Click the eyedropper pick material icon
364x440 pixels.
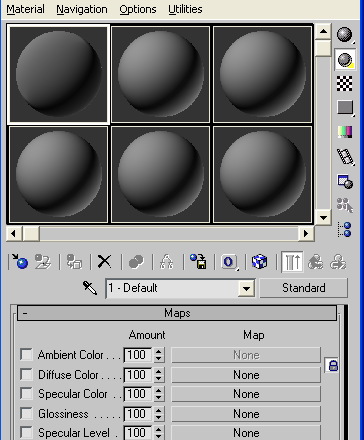90,288
